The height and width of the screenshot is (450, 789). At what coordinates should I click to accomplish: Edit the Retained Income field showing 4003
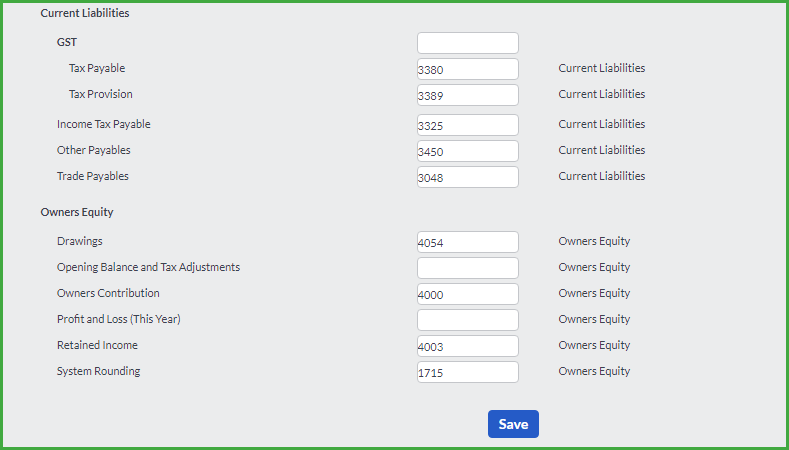click(x=467, y=346)
